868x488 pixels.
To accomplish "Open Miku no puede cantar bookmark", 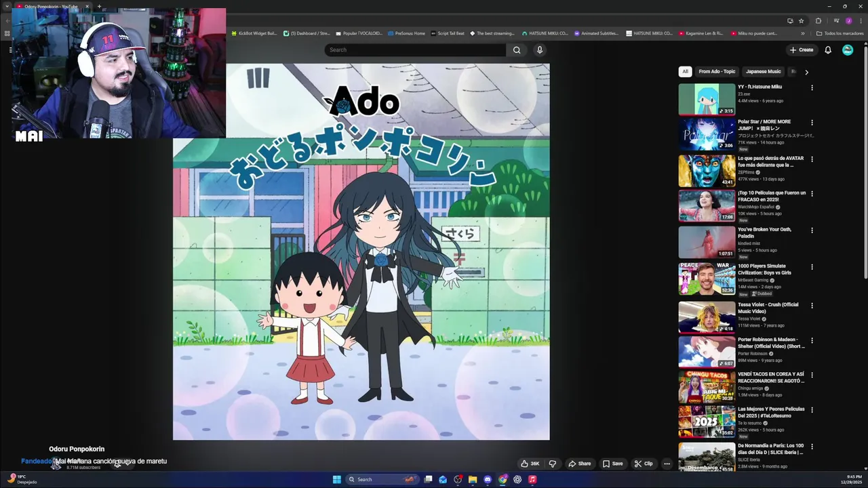I will pyautogui.click(x=754, y=33).
